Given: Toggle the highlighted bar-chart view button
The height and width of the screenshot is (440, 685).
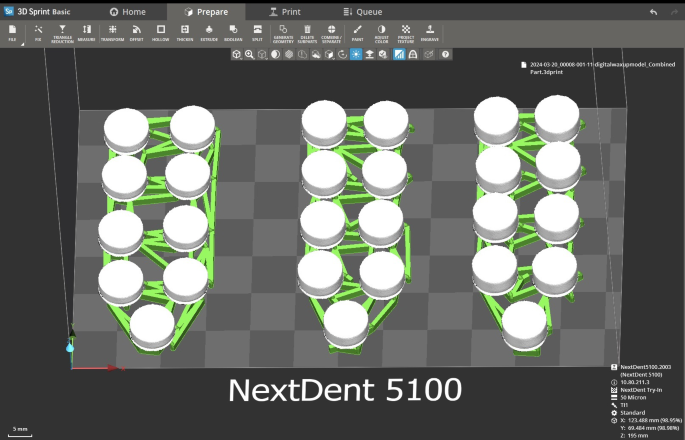Looking at the screenshot, I should tap(399, 55).
